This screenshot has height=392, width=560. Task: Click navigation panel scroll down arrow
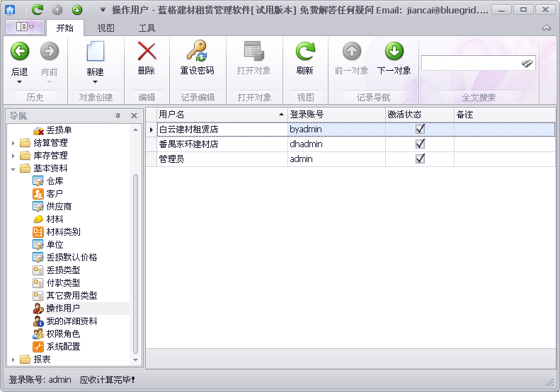pyautogui.click(x=135, y=360)
